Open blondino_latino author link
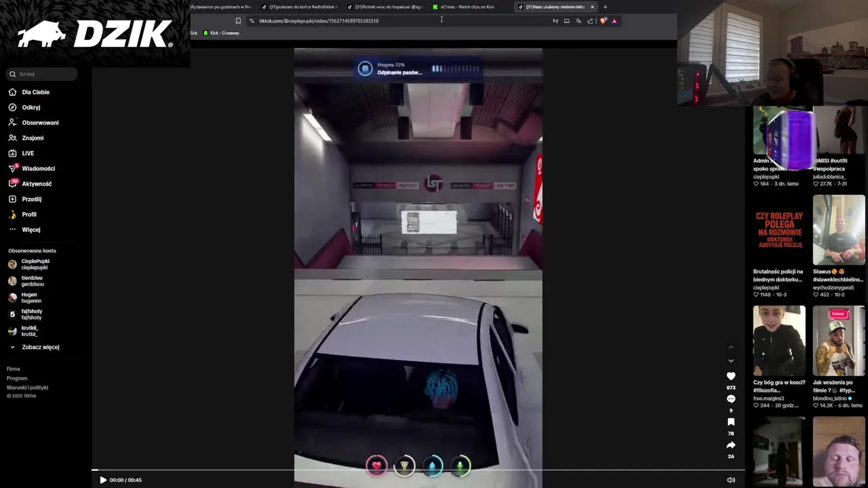Screen dimensions: 868x488 coord(830,399)
